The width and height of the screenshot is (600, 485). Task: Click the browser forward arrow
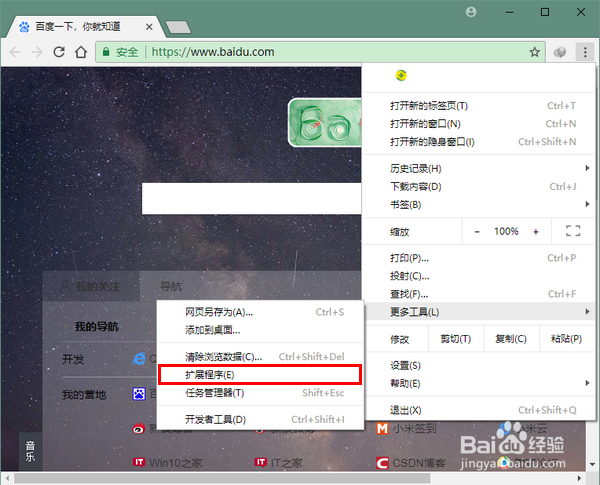pos(37,52)
